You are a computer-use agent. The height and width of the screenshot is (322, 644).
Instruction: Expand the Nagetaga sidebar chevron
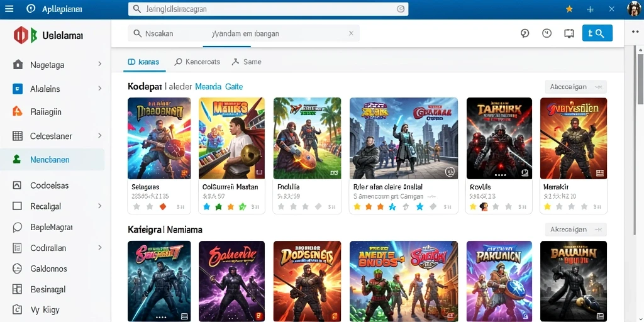pyautogui.click(x=100, y=64)
